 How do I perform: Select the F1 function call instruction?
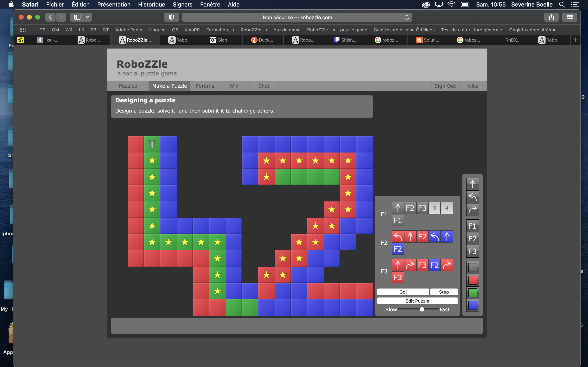[472, 226]
